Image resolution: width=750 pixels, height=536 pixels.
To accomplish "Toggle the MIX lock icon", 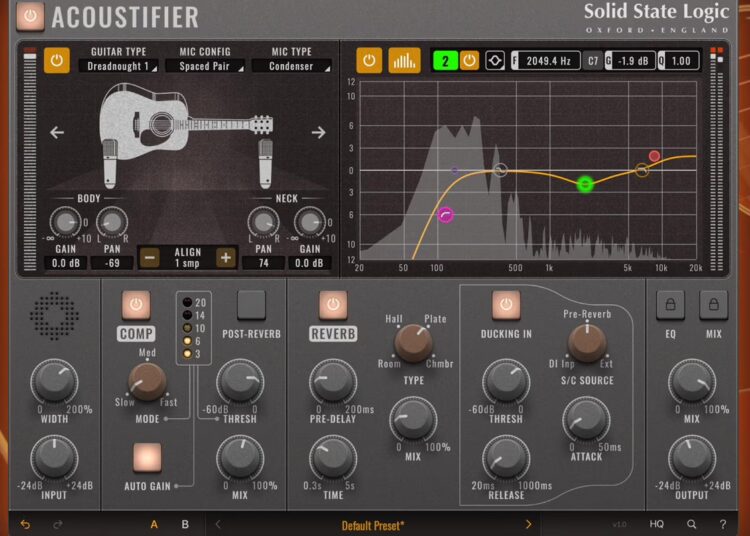I will pyautogui.click(x=714, y=305).
